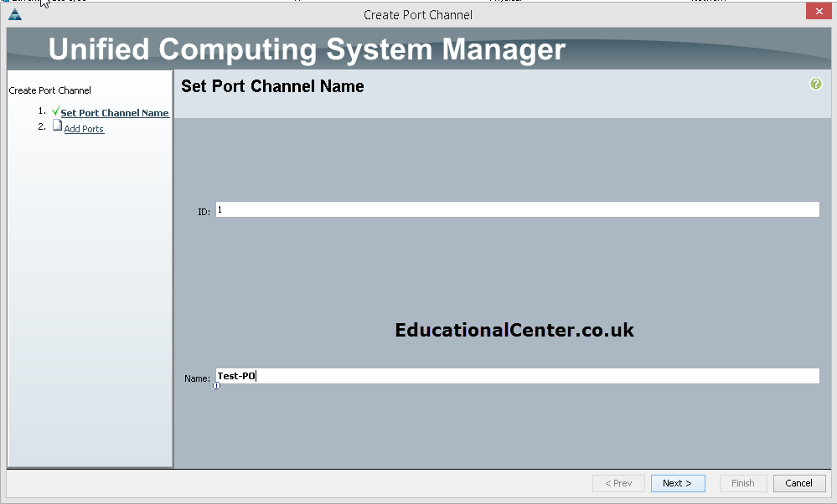837x504 pixels.
Task: Cancel the port channel wizard
Action: coord(799,483)
